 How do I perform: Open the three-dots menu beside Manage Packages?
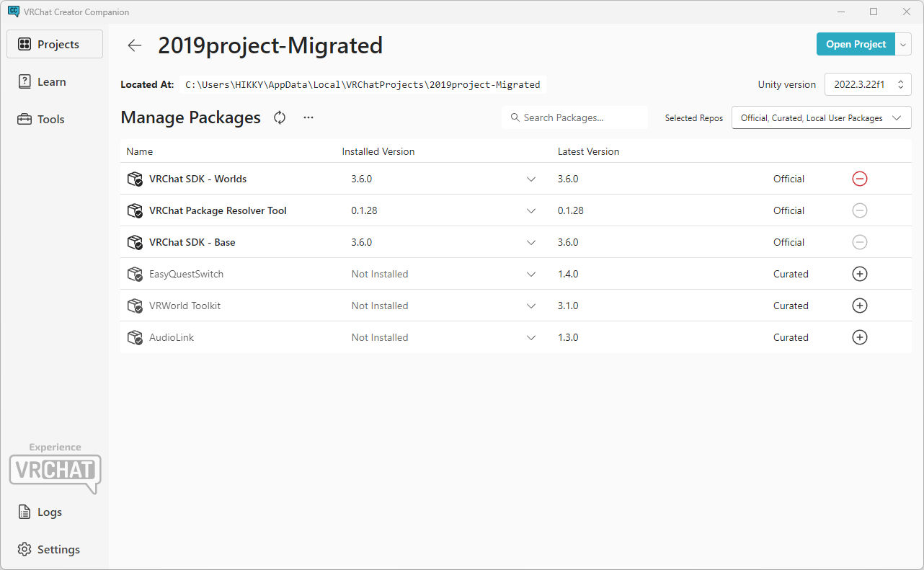pyautogui.click(x=308, y=117)
